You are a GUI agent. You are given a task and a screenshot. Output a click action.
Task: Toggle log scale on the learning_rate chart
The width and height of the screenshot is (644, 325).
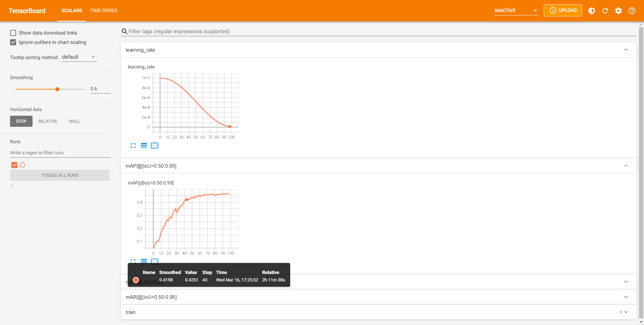click(144, 146)
